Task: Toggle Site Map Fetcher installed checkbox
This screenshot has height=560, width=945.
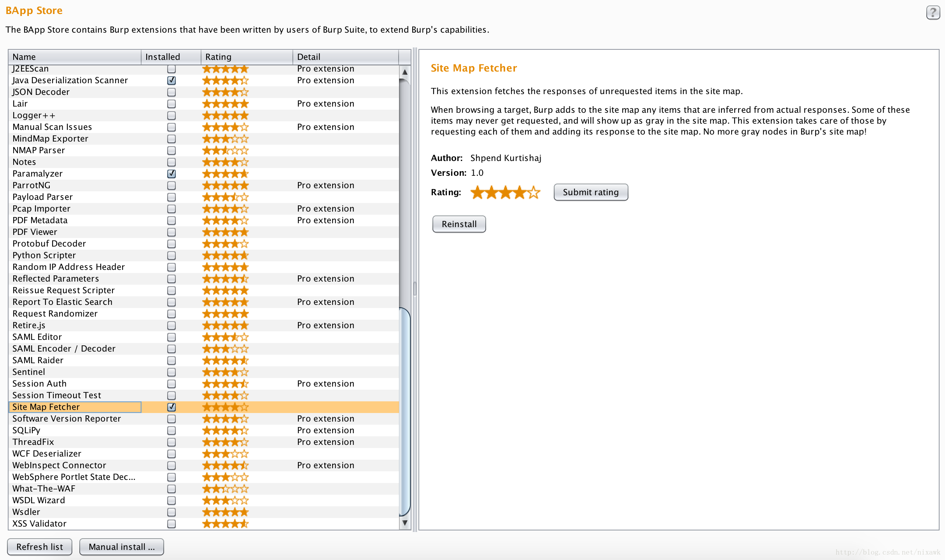Action: coord(171,407)
